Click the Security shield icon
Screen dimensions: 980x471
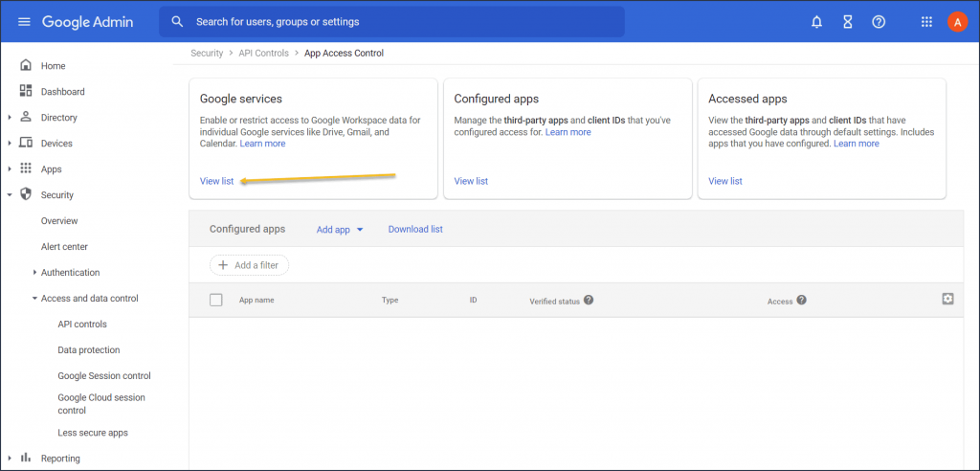tap(26, 194)
